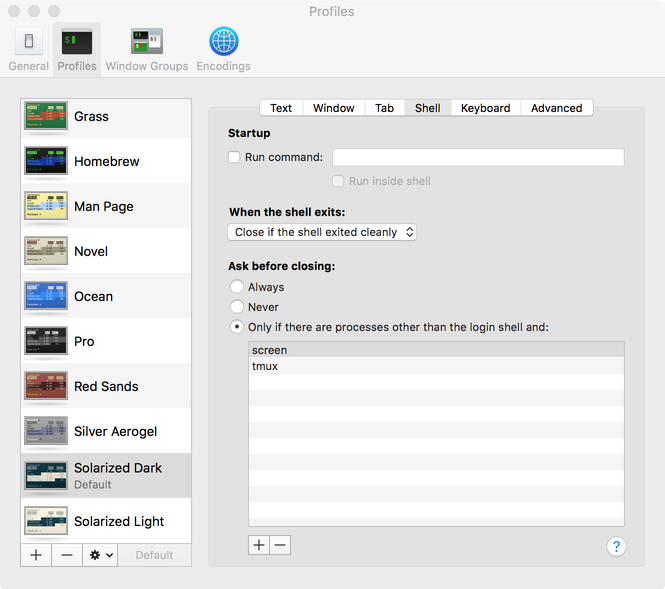Select the Never radio button
This screenshot has width=665, height=589.
pyautogui.click(x=237, y=307)
